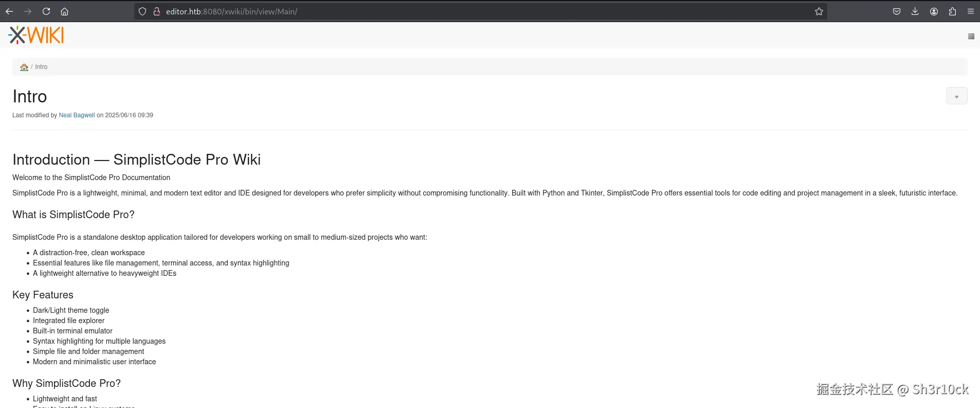Click the 'Why SimplistCode Pro?' heading
The height and width of the screenshot is (408, 980).
click(x=66, y=383)
